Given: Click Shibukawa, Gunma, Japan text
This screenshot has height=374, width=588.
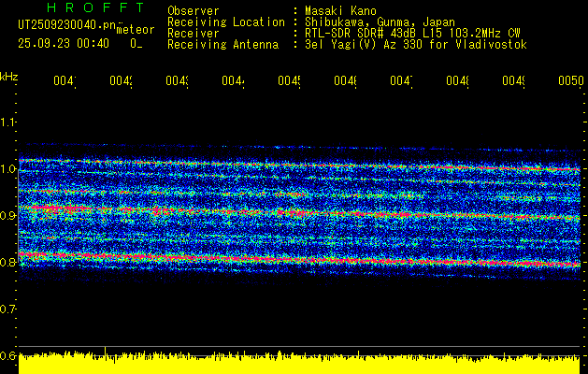Looking at the screenshot, I should point(380,22).
